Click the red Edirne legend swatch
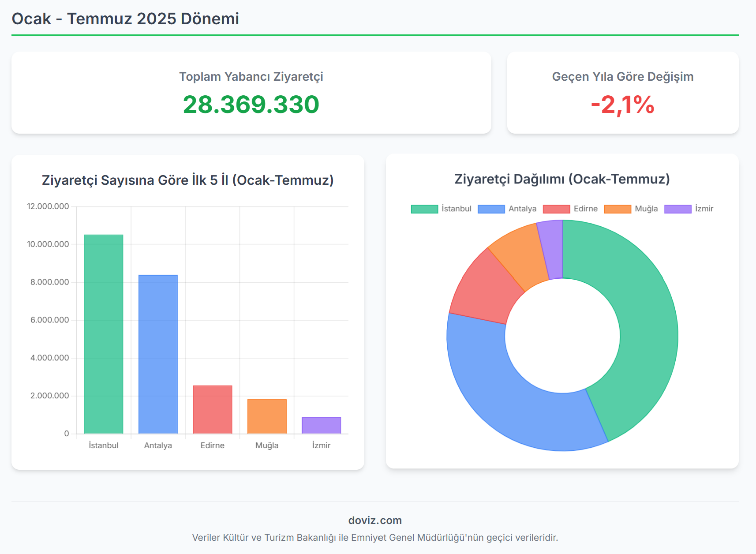The width and height of the screenshot is (756, 554). 556,209
